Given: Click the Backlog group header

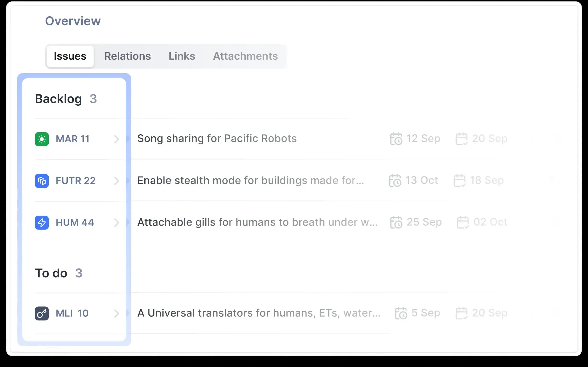Looking at the screenshot, I should 58,99.
